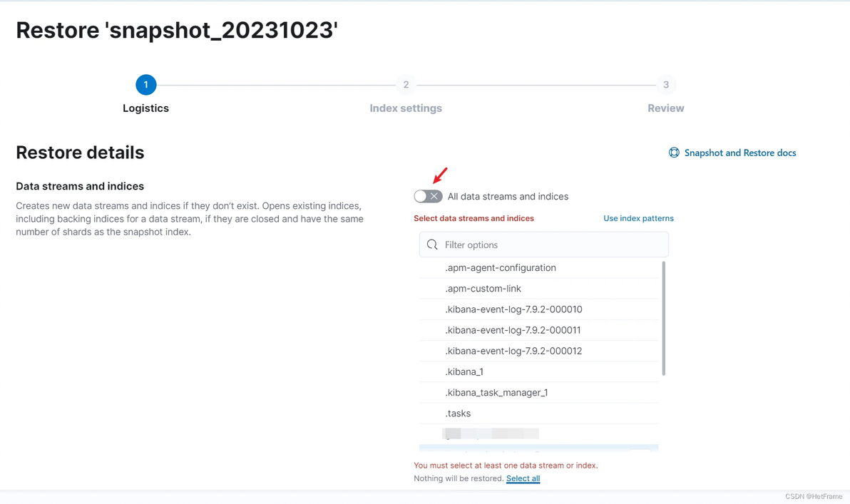The image size is (850, 504).
Task: Click the index list scrollbar
Action: [664, 318]
